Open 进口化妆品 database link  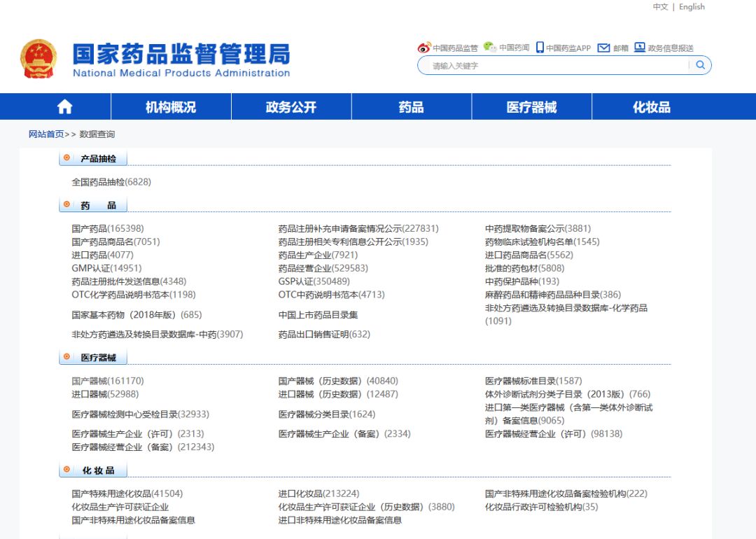[318, 493]
